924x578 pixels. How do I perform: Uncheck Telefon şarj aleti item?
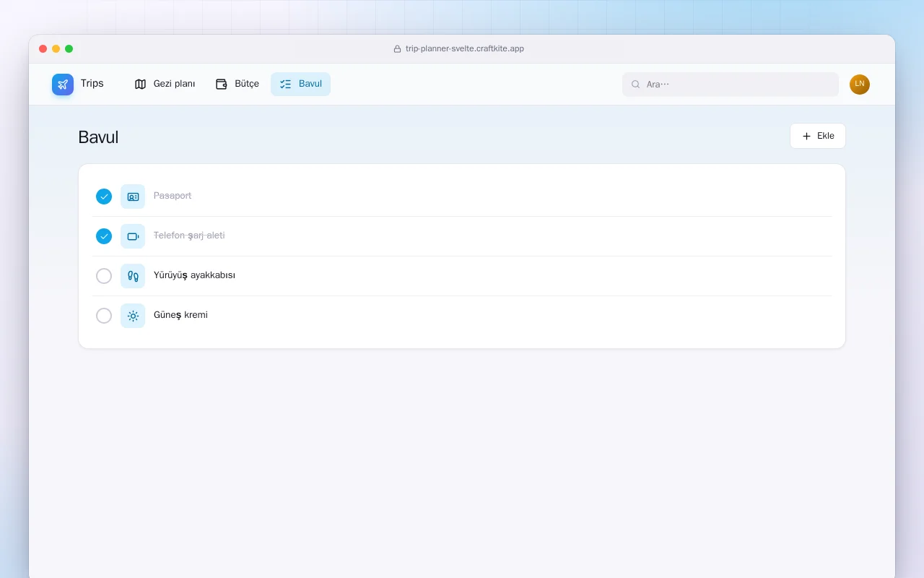104,236
